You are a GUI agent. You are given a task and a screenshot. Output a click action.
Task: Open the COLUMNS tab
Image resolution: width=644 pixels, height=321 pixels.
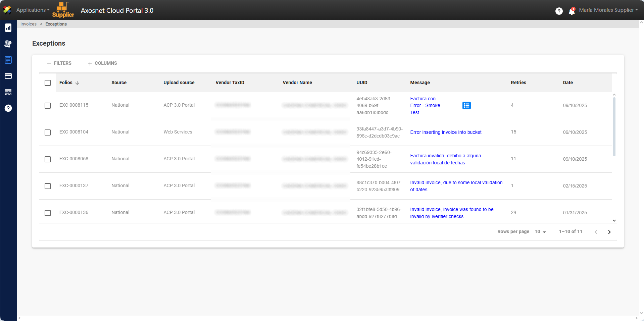[102, 63]
